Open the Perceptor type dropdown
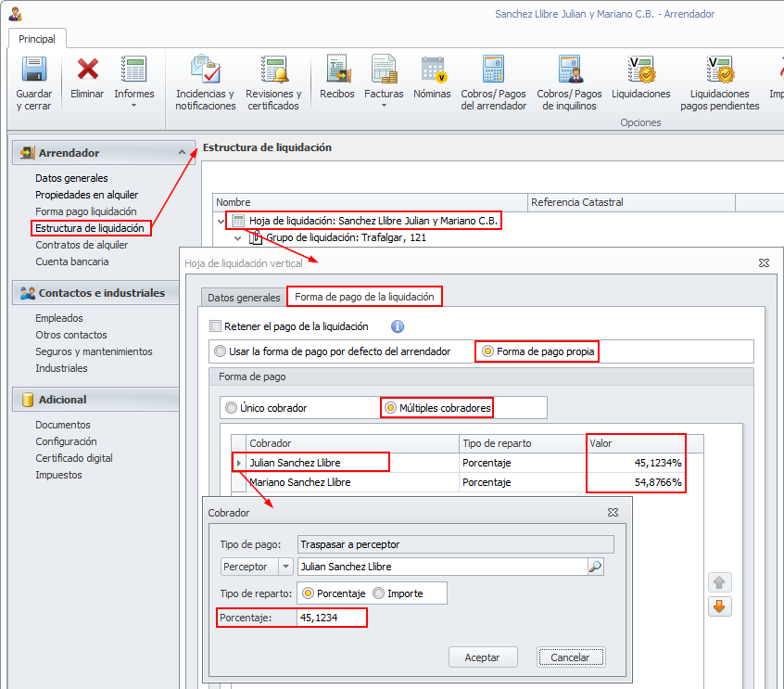 285,567
